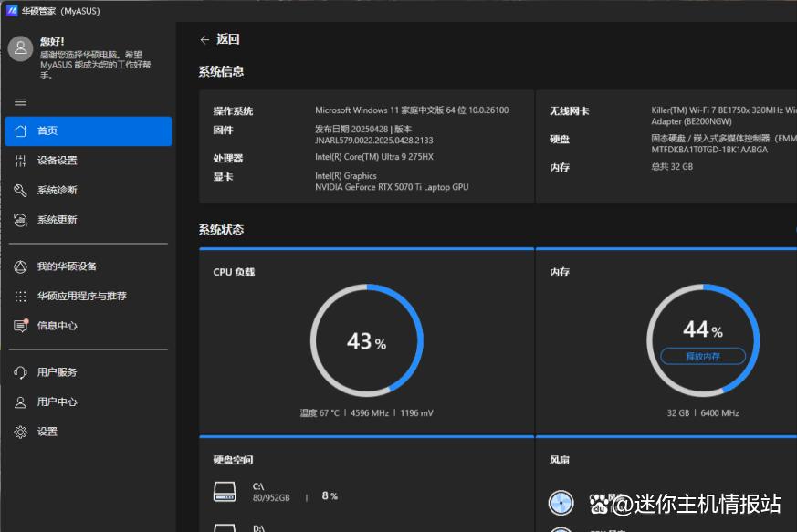Click the Microsoft Windows 11 OS version text
This screenshot has width=797, height=532.
(x=412, y=110)
